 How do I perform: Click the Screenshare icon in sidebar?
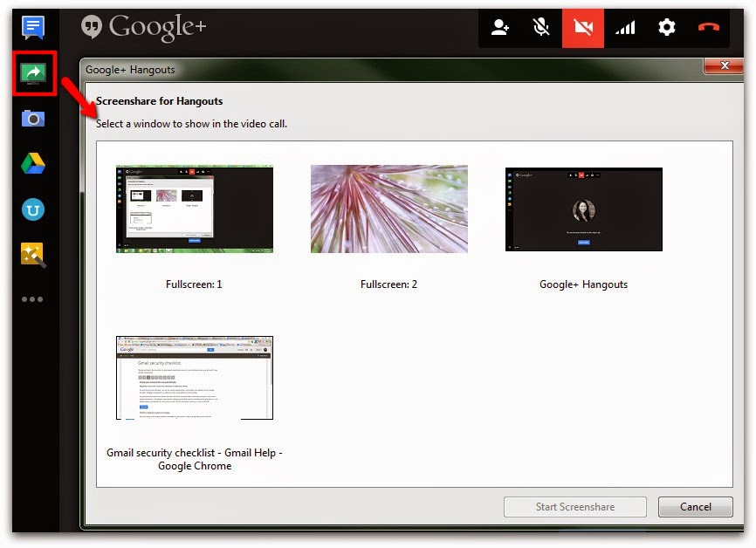33,72
